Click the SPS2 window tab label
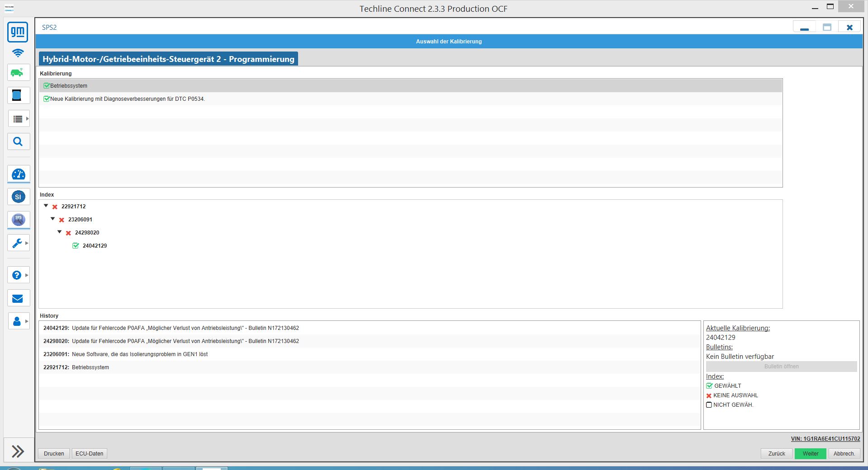Screen dimensions: 868x470 tap(49, 28)
